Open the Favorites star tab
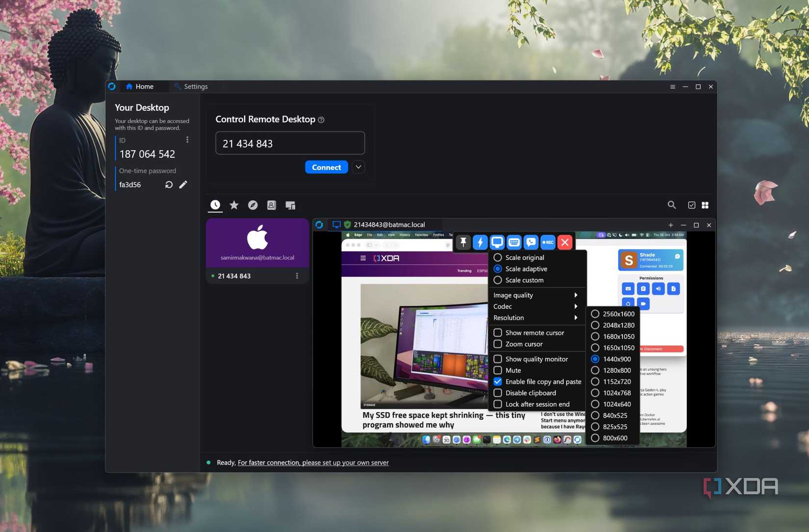Viewport: 809px width, 532px height. pos(234,205)
